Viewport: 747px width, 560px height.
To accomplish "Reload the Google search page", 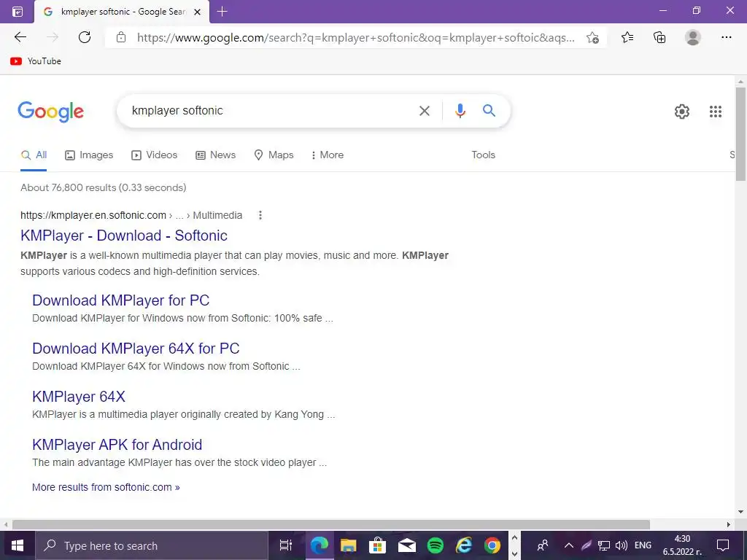I will pyautogui.click(x=85, y=37).
